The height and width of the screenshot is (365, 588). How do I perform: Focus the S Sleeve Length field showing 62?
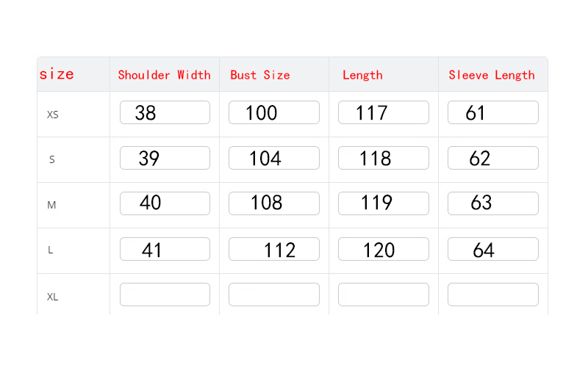coord(493,158)
